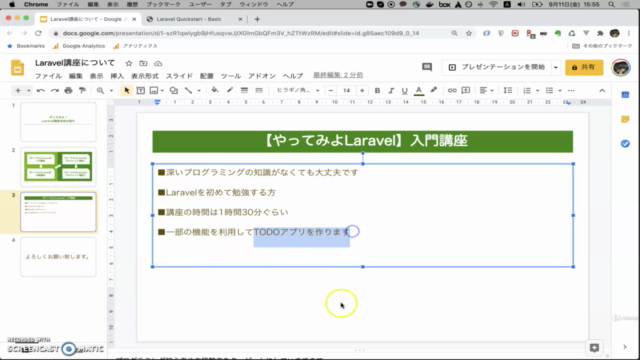Select slide 2 thumbnail
The height and width of the screenshot is (360, 640).
(58, 167)
